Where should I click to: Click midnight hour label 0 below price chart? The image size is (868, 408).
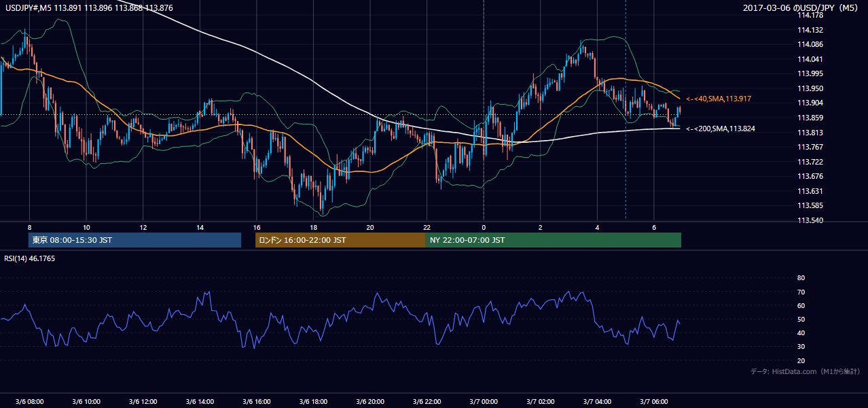coord(484,227)
